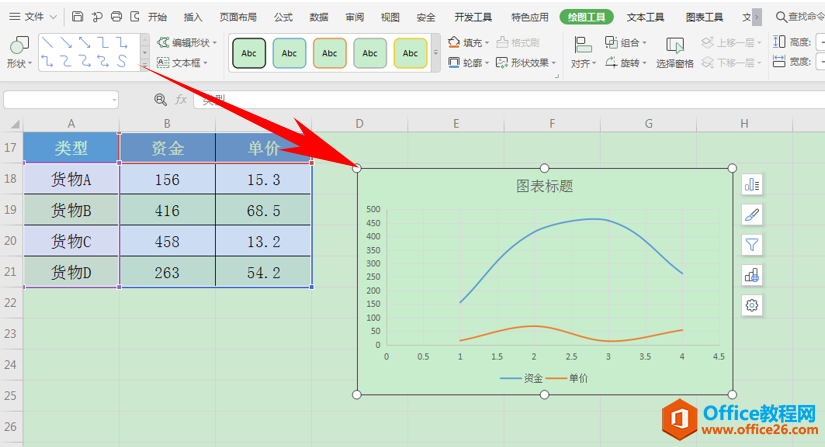Screen dimensions: 825x447
Task: Select the orange-bordered Abc shape style
Action: click(329, 53)
